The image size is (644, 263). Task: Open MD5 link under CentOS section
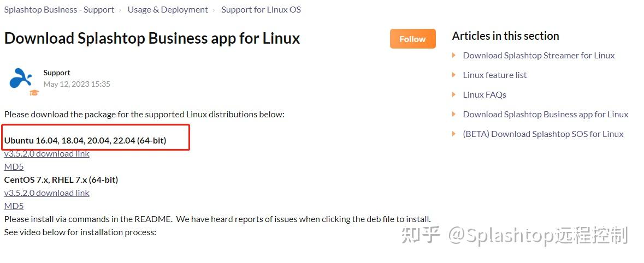point(14,206)
